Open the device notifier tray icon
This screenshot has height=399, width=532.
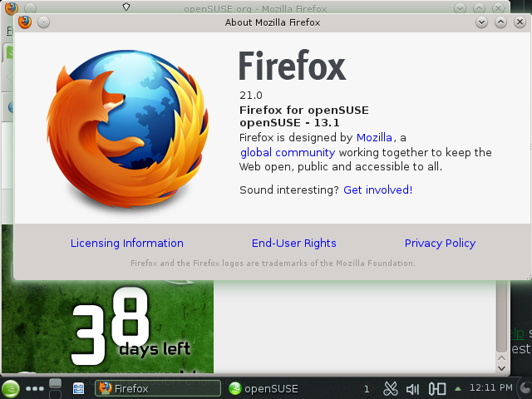(x=437, y=389)
